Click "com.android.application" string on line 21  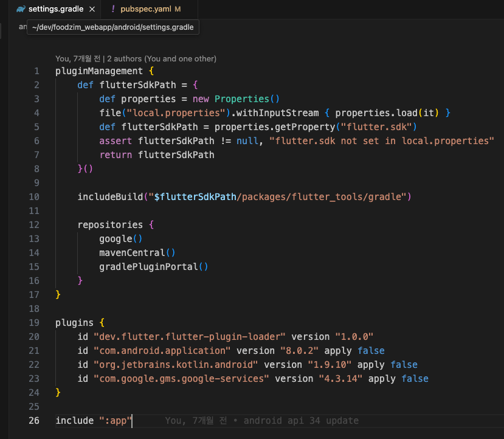click(x=162, y=351)
